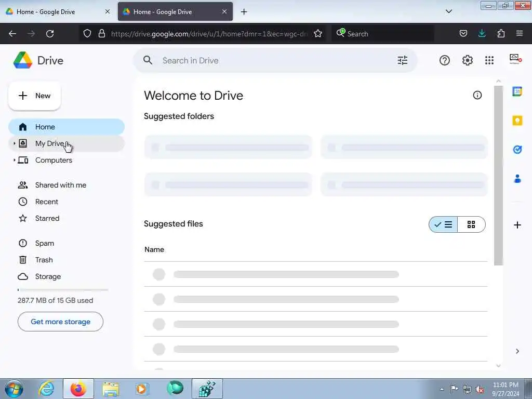Open My Drive in sidebar

click(66, 143)
